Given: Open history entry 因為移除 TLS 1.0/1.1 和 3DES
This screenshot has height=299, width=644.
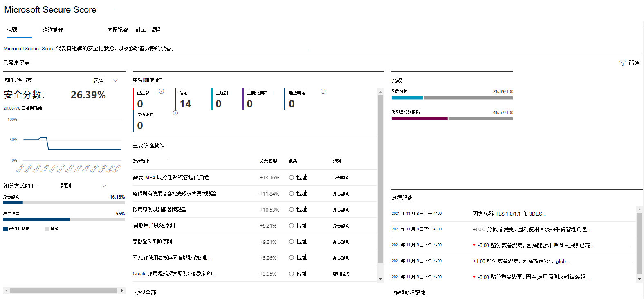Looking at the screenshot, I should [509, 214].
